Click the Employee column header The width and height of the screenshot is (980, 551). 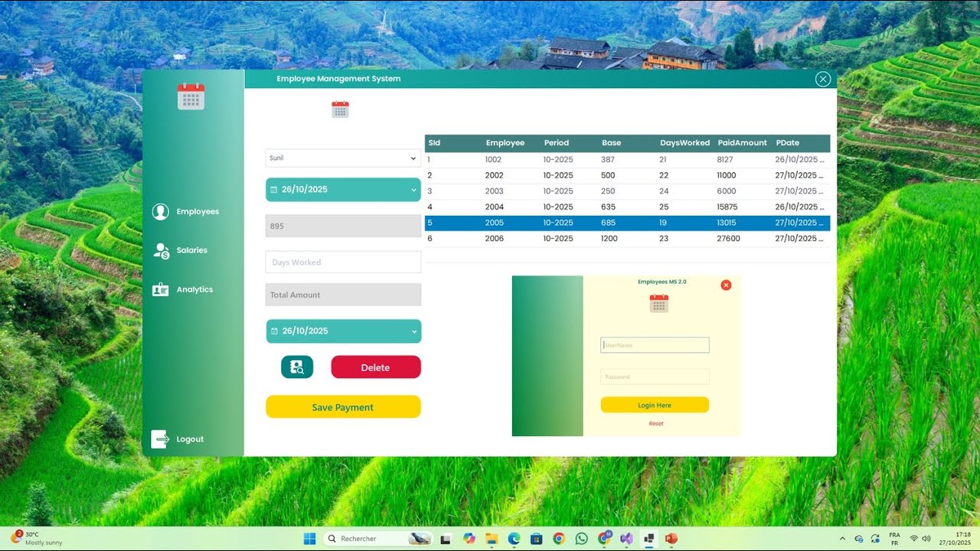pyautogui.click(x=505, y=143)
